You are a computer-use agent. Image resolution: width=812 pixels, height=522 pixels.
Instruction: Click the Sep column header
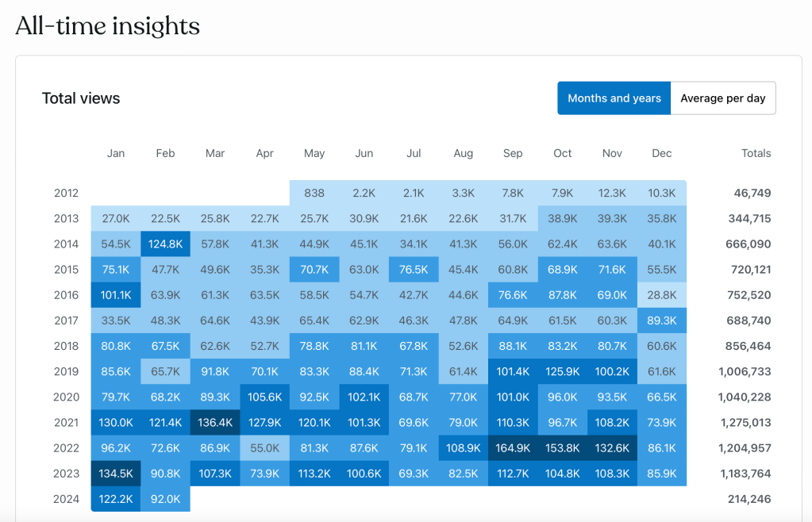pos(513,153)
